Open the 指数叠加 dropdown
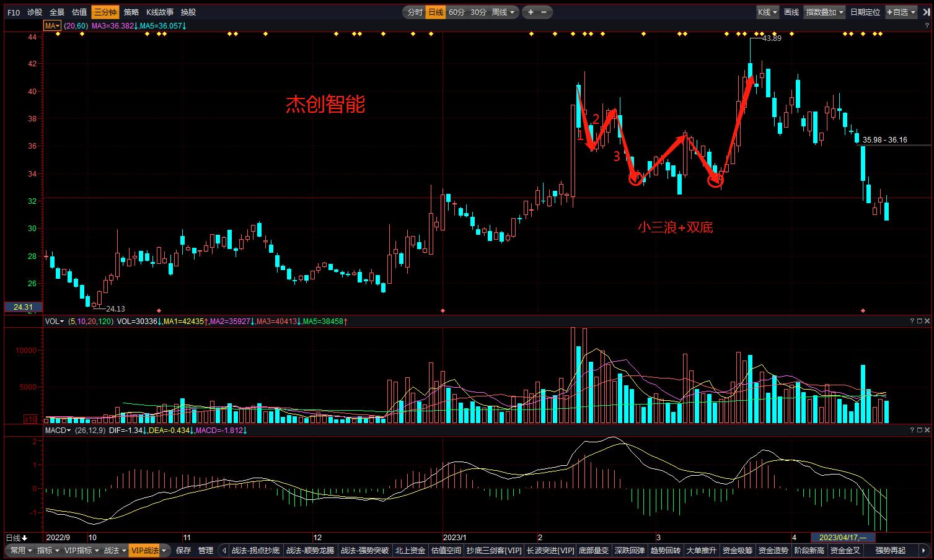 (824, 12)
